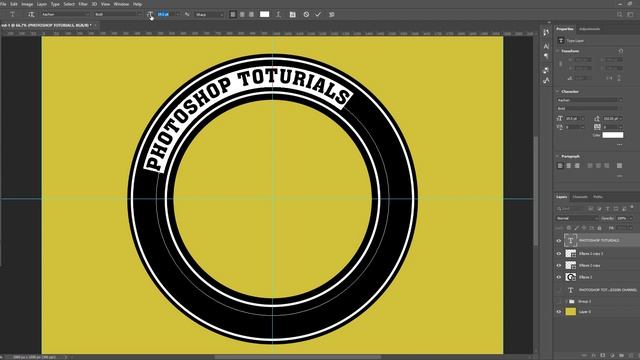Cancel current text edits
640x360 pixels.
point(306,14)
